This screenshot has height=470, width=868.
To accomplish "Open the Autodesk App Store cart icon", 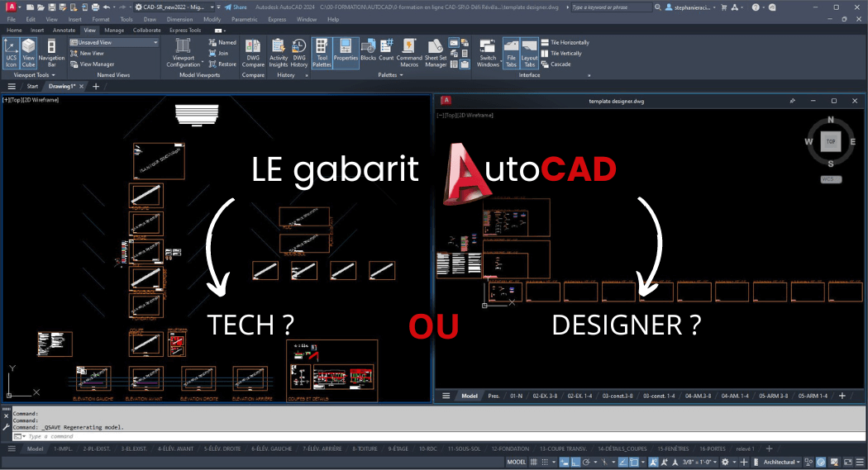I will tap(723, 7).
